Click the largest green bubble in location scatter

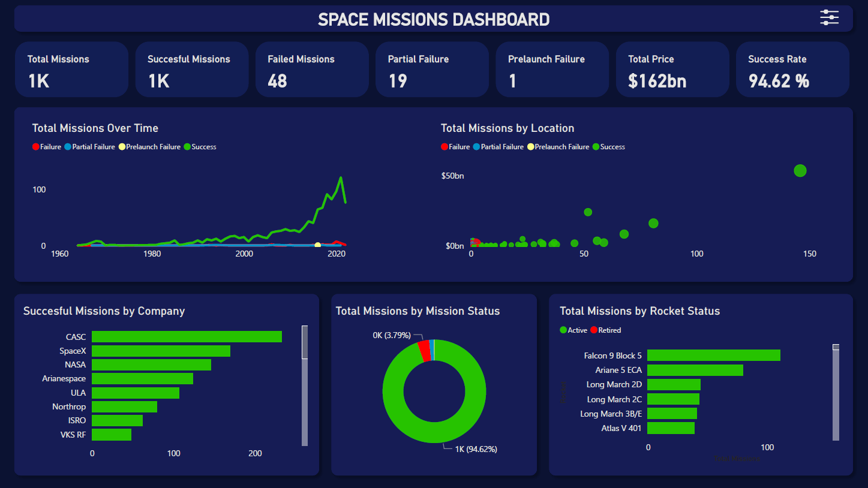(800, 171)
